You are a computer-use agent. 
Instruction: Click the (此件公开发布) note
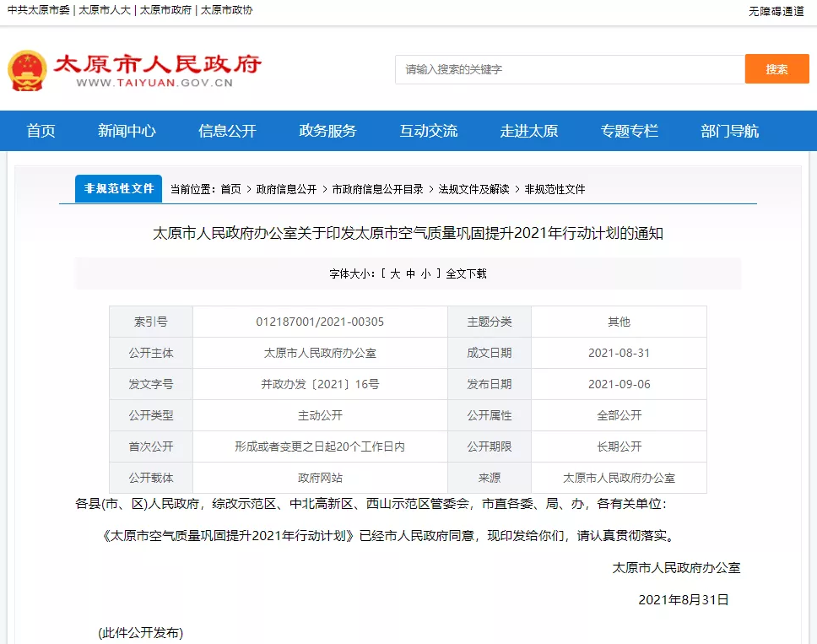click(x=141, y=633)
